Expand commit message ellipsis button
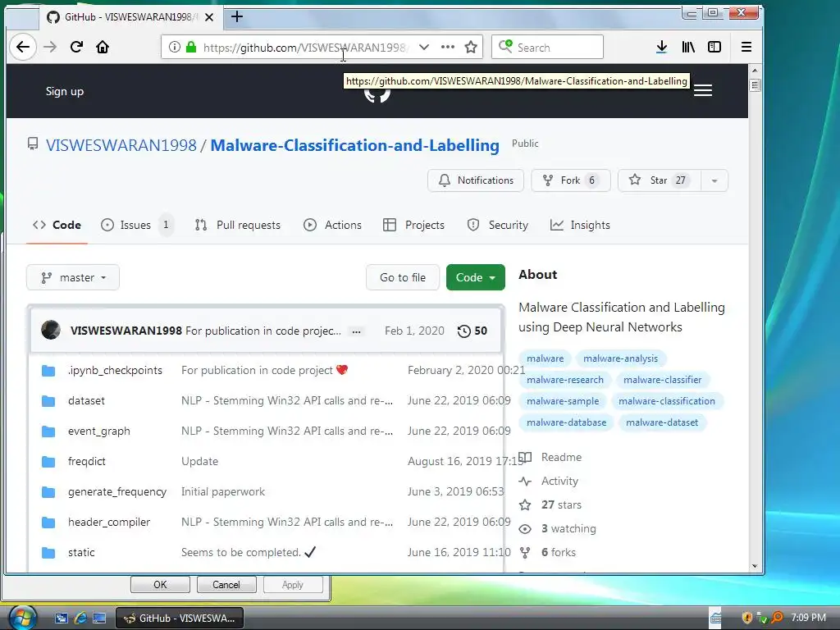 (x=356, y=331)
